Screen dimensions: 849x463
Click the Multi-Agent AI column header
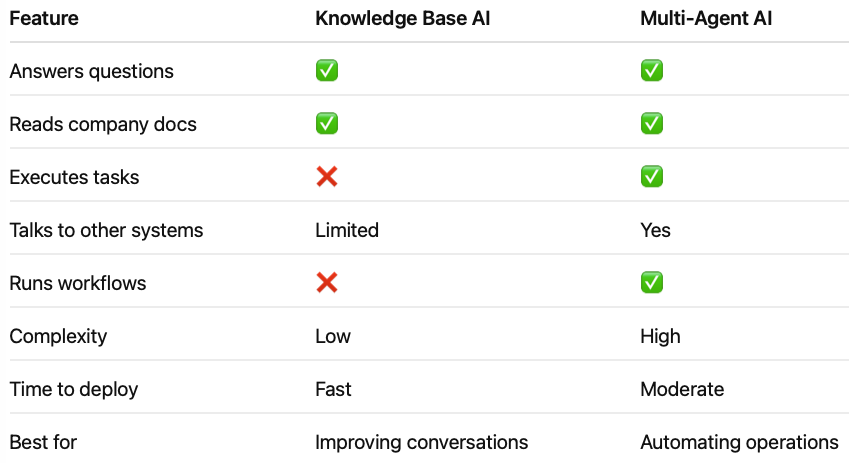click(704, 19)
